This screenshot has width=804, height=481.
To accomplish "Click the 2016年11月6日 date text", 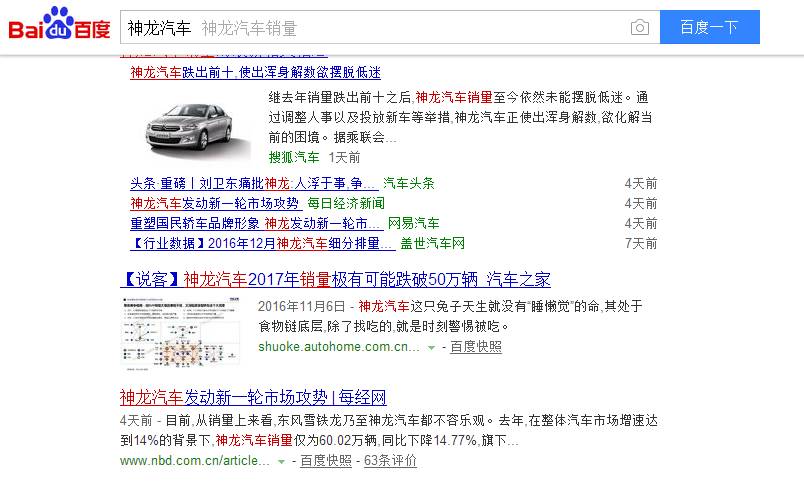I will pyautogui.click(x=302, y=306).
